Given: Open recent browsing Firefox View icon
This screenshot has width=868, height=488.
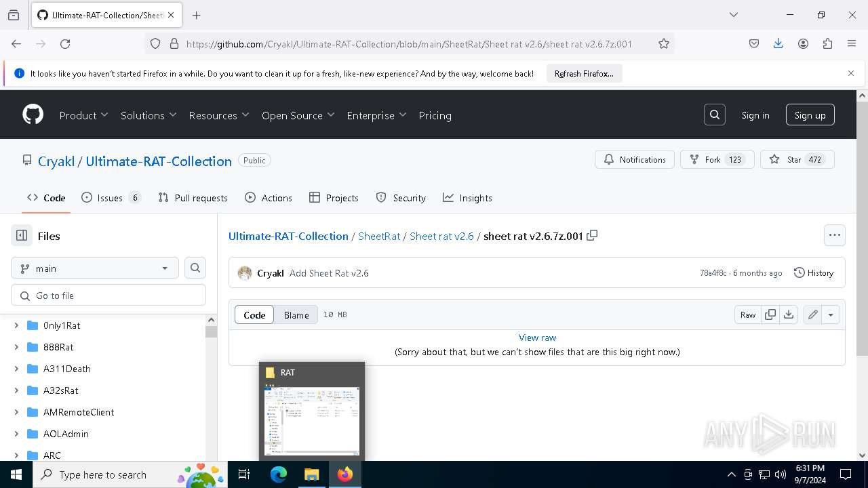Looking at the screenshot, I should click(14, 15).
